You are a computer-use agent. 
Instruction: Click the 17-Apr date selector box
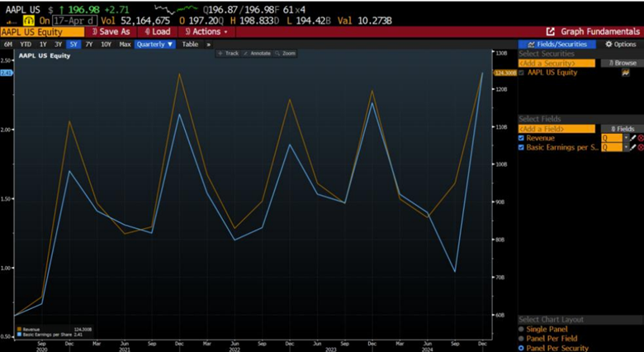pos(75,21)
